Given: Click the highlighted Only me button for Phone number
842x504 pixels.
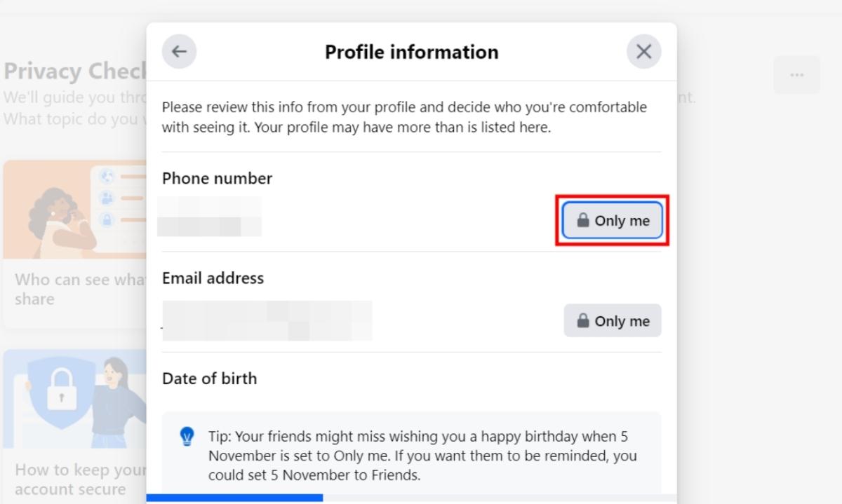Looking at the screenshot, I should pyautogui.click(x=612, y=220).
